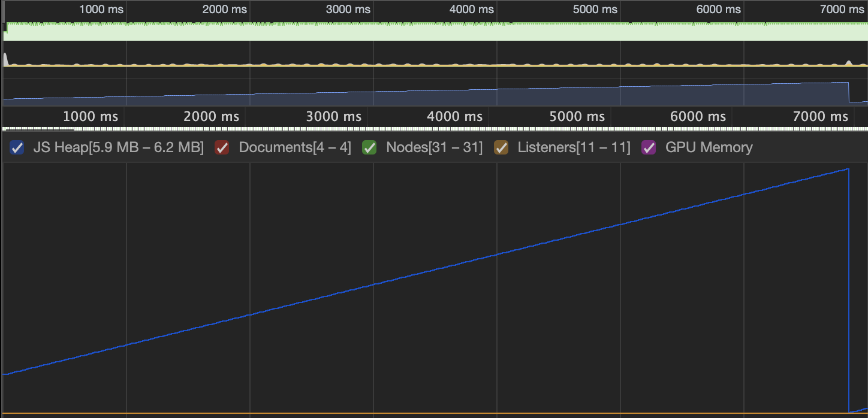Click the 1000 ms mark in overview strip

pos(101,10)
